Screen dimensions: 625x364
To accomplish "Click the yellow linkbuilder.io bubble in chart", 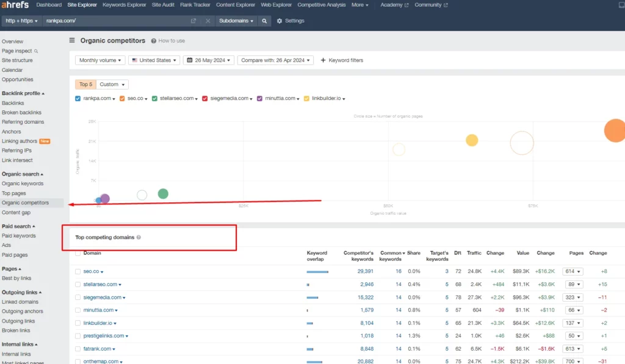I will click(x=472, y=140).
